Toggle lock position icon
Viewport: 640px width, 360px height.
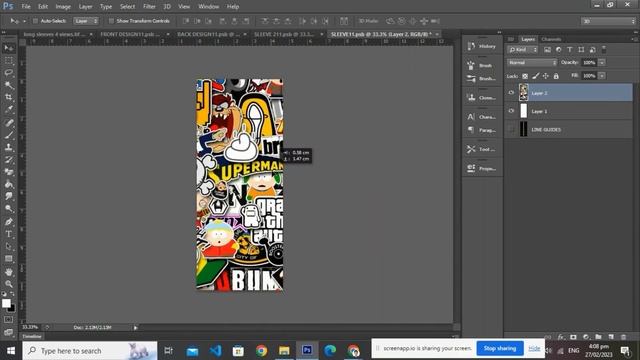[x=546, y=76]
